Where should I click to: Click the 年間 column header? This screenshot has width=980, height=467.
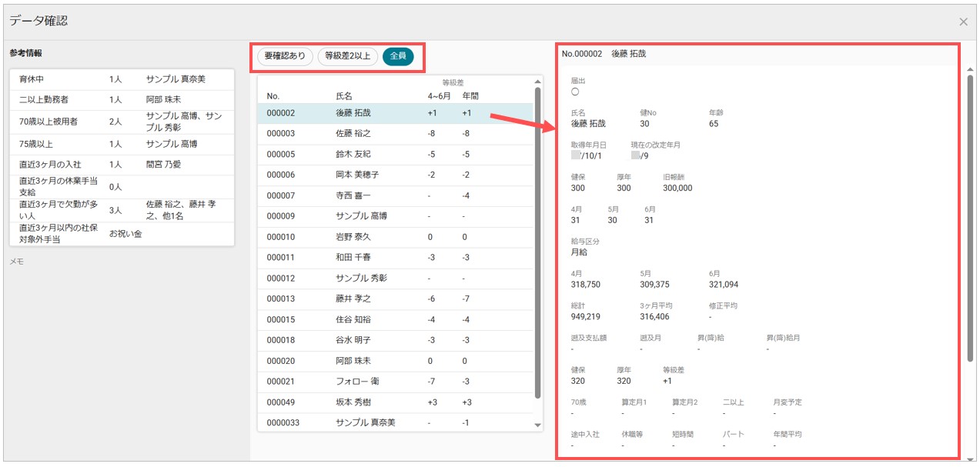pos(470,96)
